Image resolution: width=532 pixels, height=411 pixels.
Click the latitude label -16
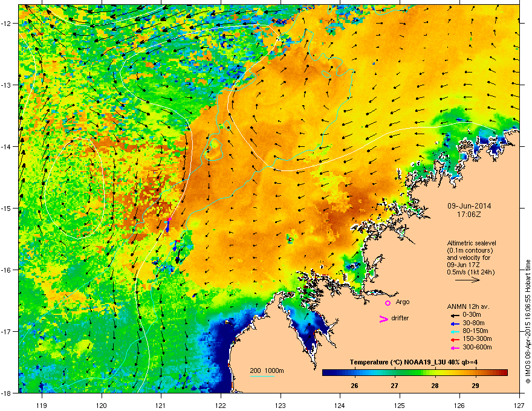point(6,270)
